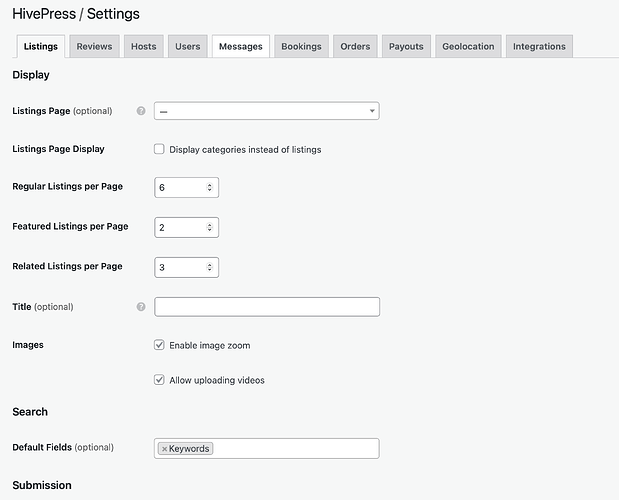
Task: Click the Listings Page help icon
Action: [141, 111]
